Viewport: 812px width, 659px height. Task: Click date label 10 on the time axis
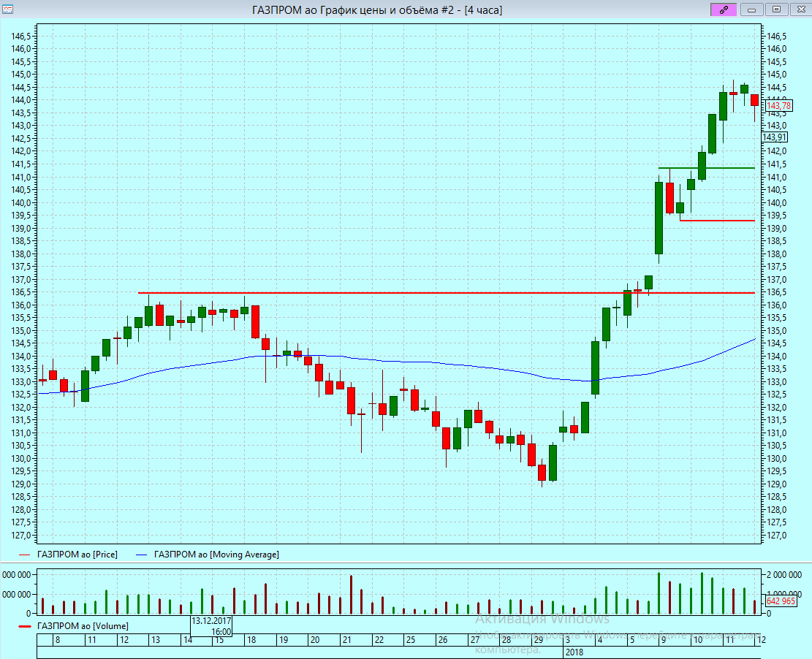click(x=698, y=640)
